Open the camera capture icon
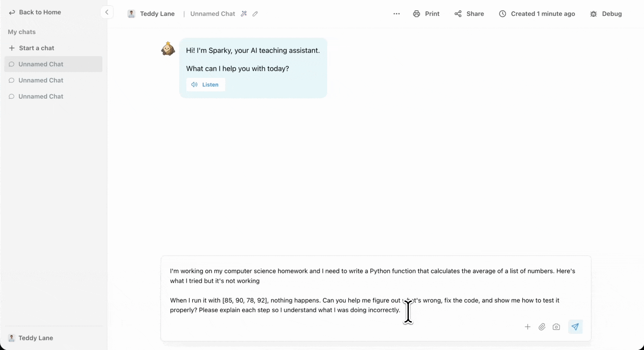This screenshot has width=644, height=350. 556,327
